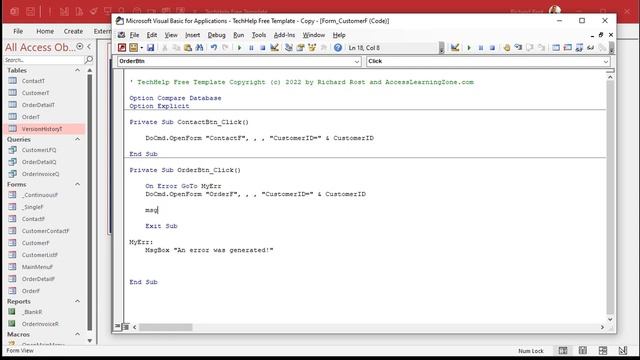This screenshot has height=360, width=640.
Task: Click the blue Help question mark icon
Action: 338,48
